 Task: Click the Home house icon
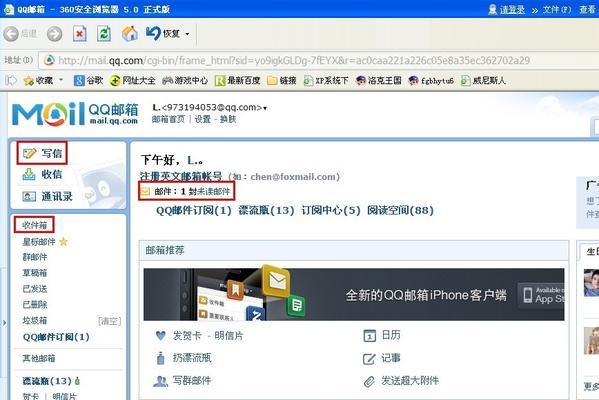(x=130, y=34)
